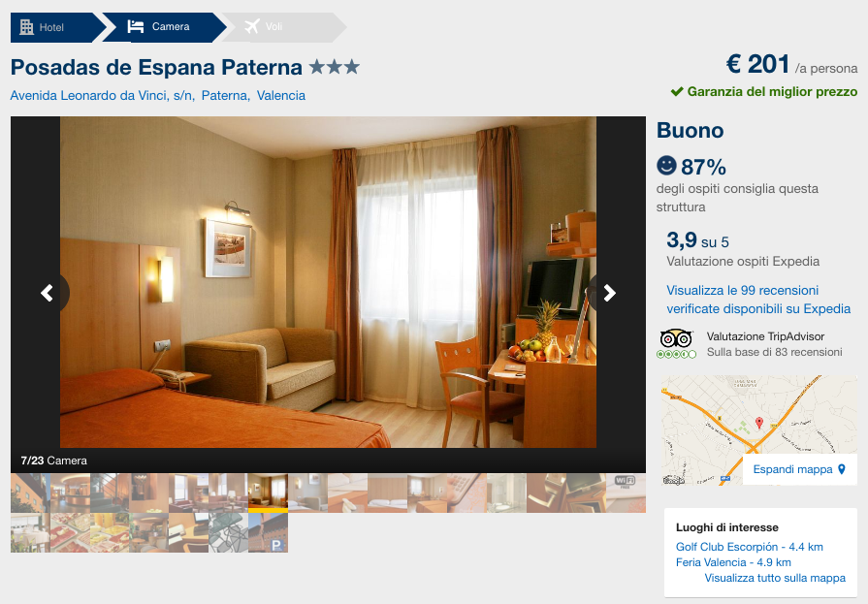This screenshot has width=868, height=604.
Task: Click the hotel building icon in breadcrumb
Action: click(26, 26)
